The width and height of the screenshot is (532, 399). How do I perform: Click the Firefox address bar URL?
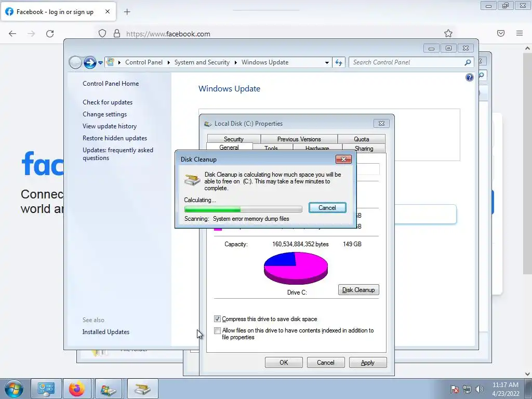point(168,34)
